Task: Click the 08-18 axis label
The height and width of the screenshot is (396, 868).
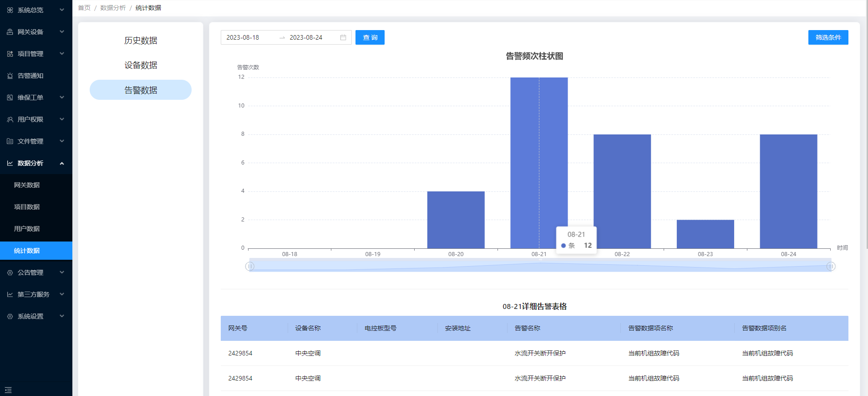Action: (x=289, y=254)
